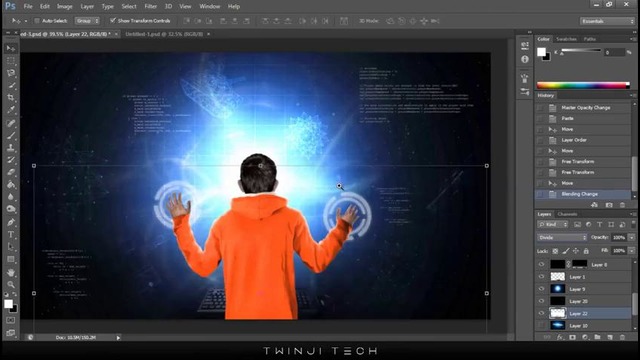This screenshot has width=640, height=360.
Task: Select the Clone Stamp tool
Action: point(11,147)
